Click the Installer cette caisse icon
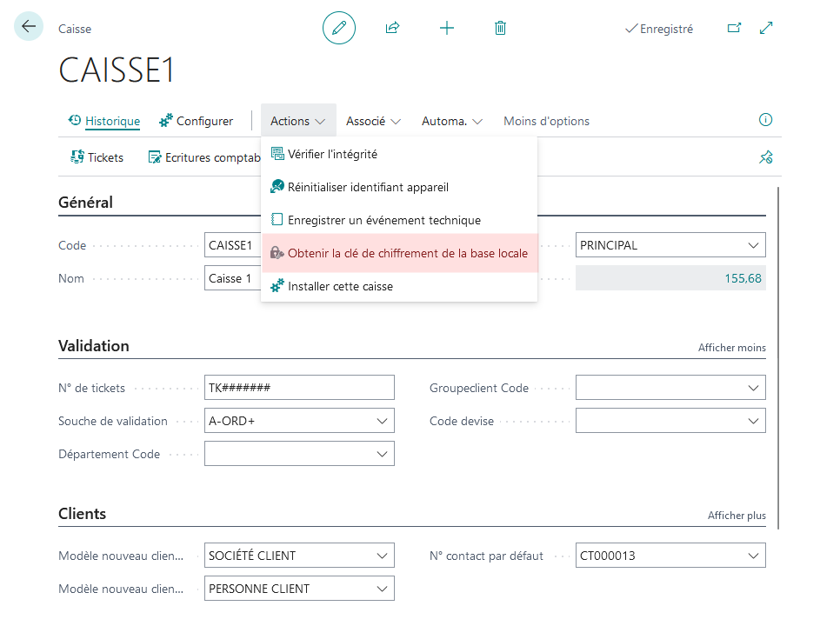The width and height of the screenshot is (840, 626). 277,286
